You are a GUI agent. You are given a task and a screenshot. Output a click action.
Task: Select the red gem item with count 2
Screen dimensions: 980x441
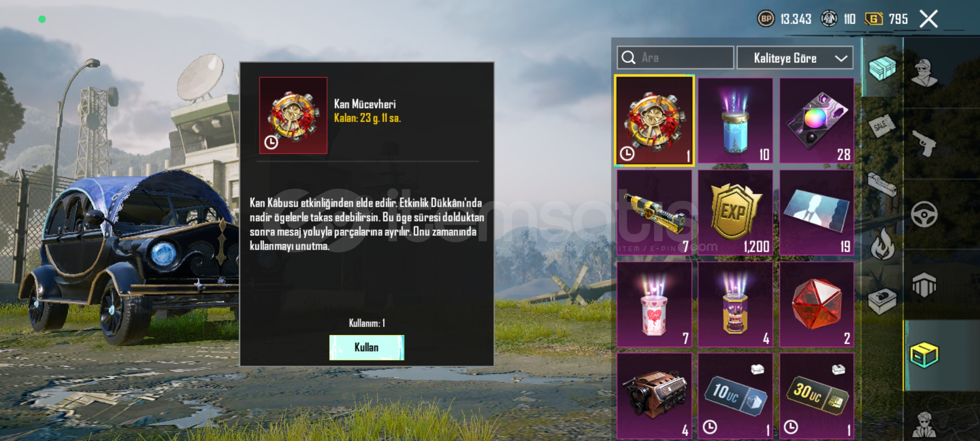coord(817,304)
